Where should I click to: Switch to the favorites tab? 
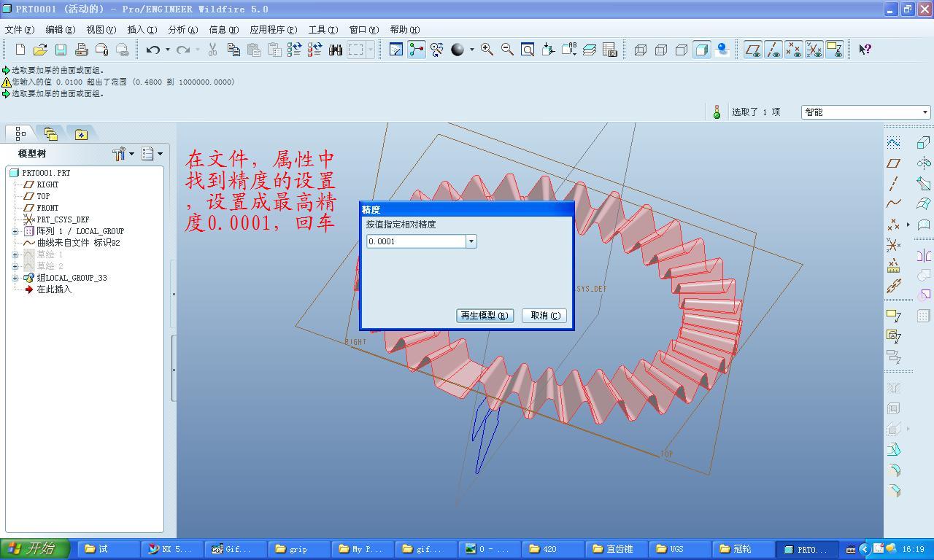[81, 133]
